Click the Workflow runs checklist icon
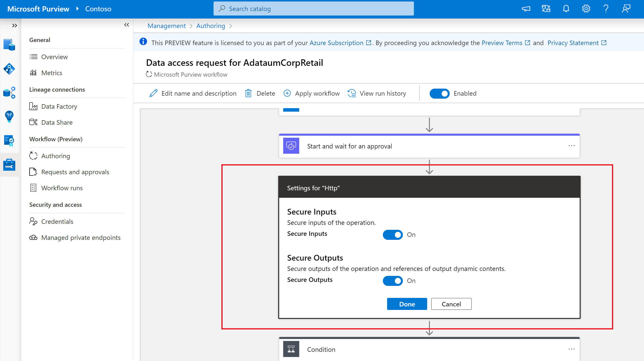This screenshot has height=361, width=644. tap(33, 188)
